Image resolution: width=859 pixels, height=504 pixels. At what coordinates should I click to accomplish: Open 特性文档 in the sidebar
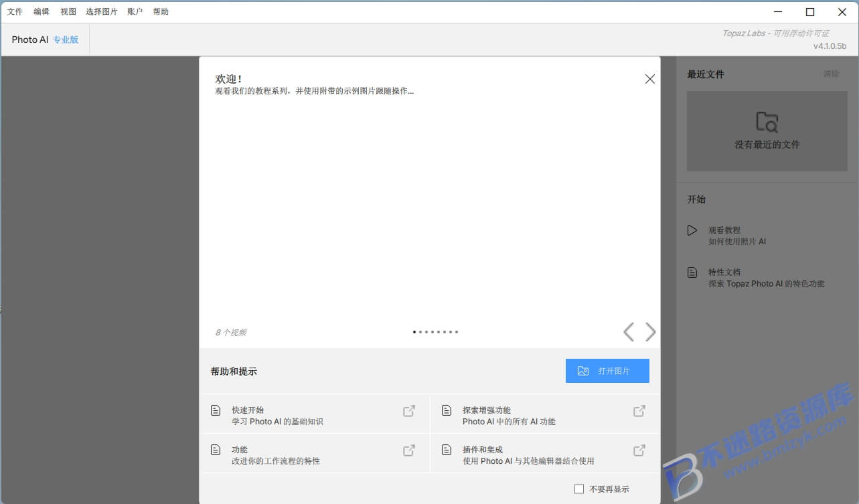(767, 278)
